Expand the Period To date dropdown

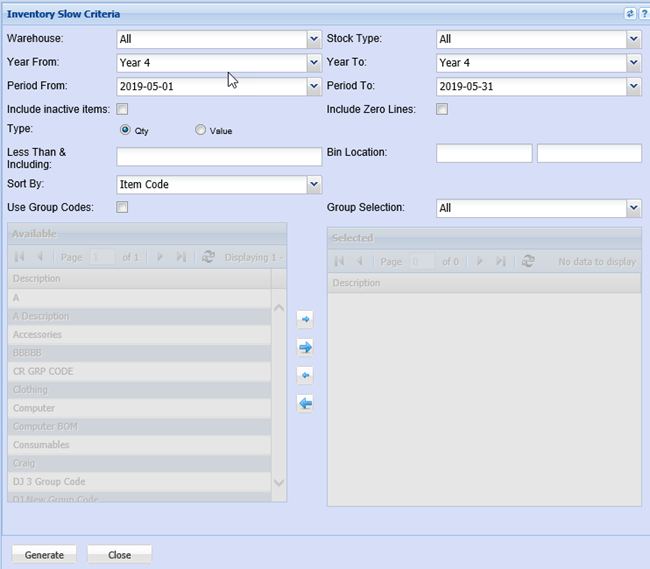(634, 87)
